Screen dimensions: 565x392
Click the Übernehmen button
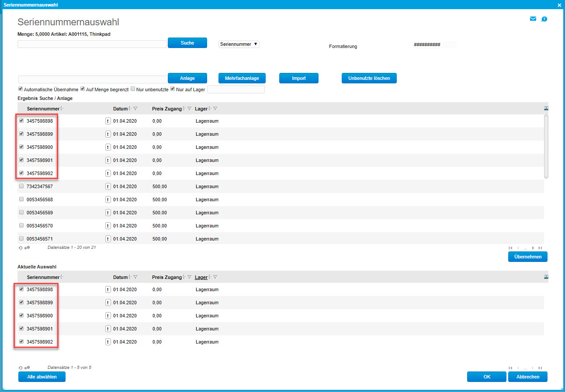click(x=528, y=257)
